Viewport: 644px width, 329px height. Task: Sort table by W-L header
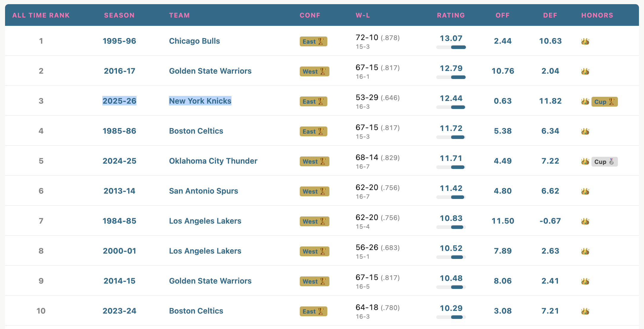tap(363, 15)
